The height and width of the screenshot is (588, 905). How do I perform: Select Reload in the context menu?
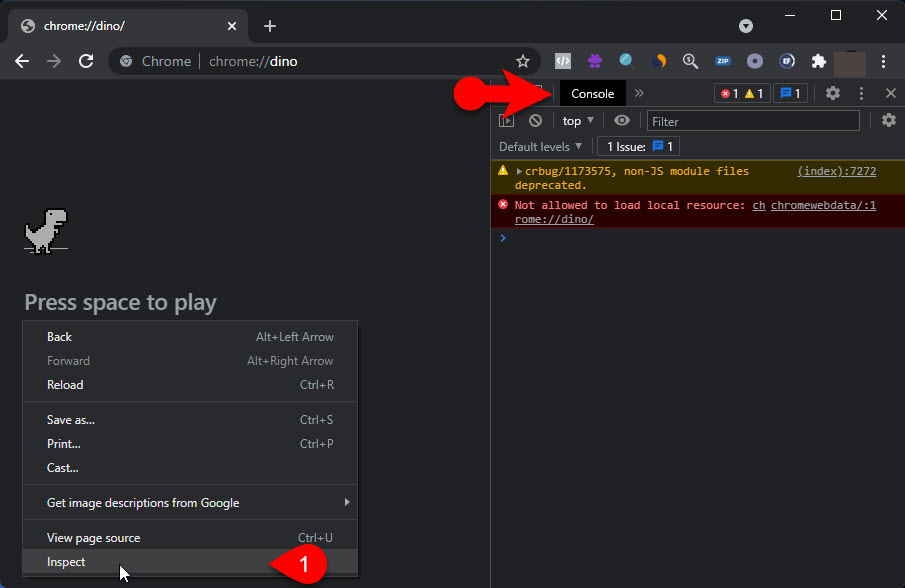190,385
